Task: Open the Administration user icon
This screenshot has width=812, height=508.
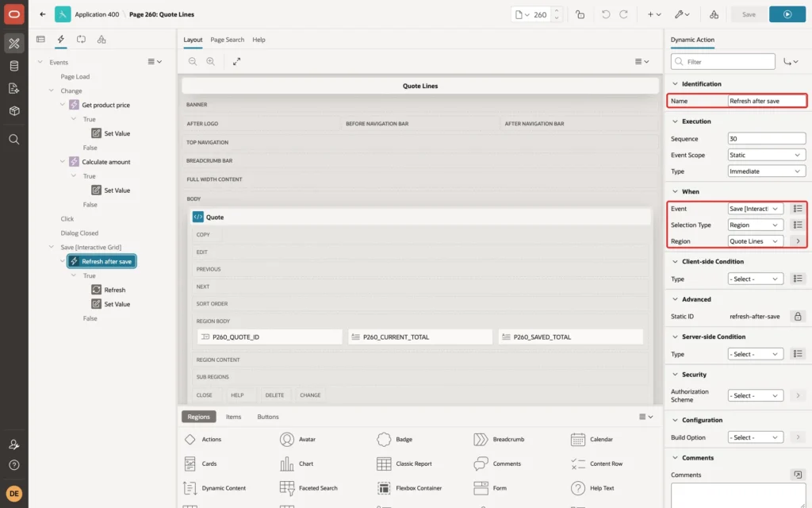Action: tap(14, 444)
